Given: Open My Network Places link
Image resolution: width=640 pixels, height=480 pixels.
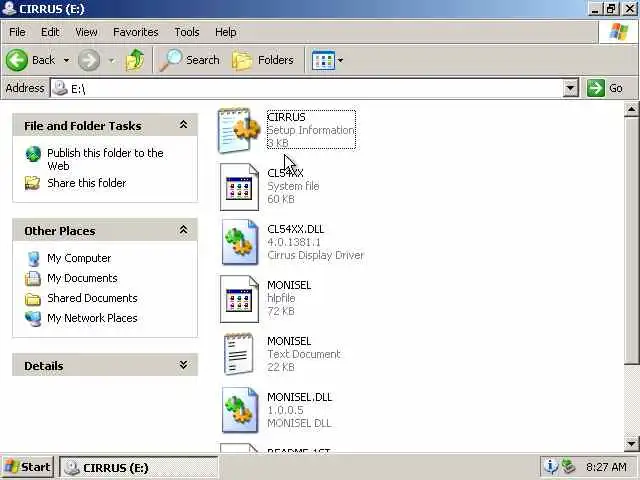Looking at the screenshot, I should [92, 318].
